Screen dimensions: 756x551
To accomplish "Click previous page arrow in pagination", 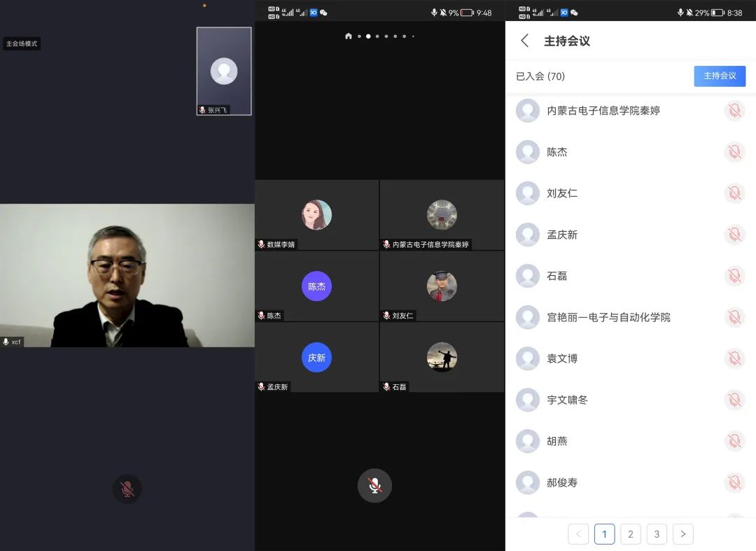I will (578, 534).
